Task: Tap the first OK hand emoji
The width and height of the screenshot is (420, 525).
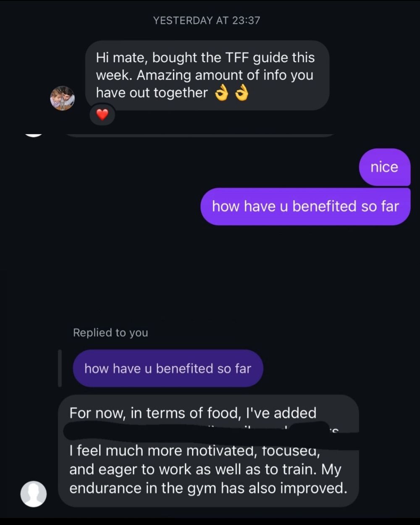Action: click(221, 94)
